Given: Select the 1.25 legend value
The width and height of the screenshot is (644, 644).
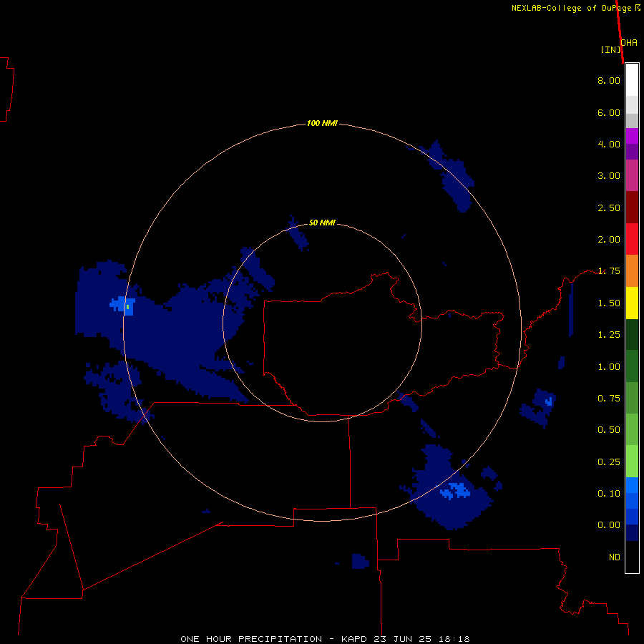Looking at the screenshot, I should point(609,335).
